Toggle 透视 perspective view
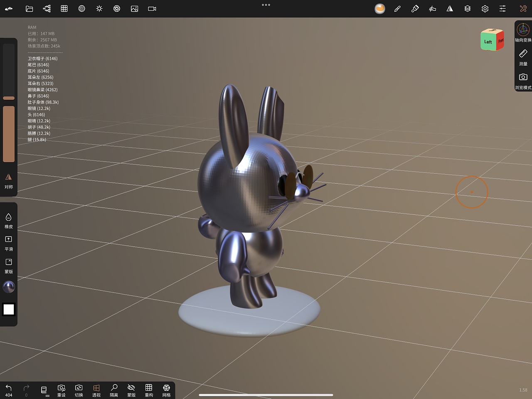 96,390
